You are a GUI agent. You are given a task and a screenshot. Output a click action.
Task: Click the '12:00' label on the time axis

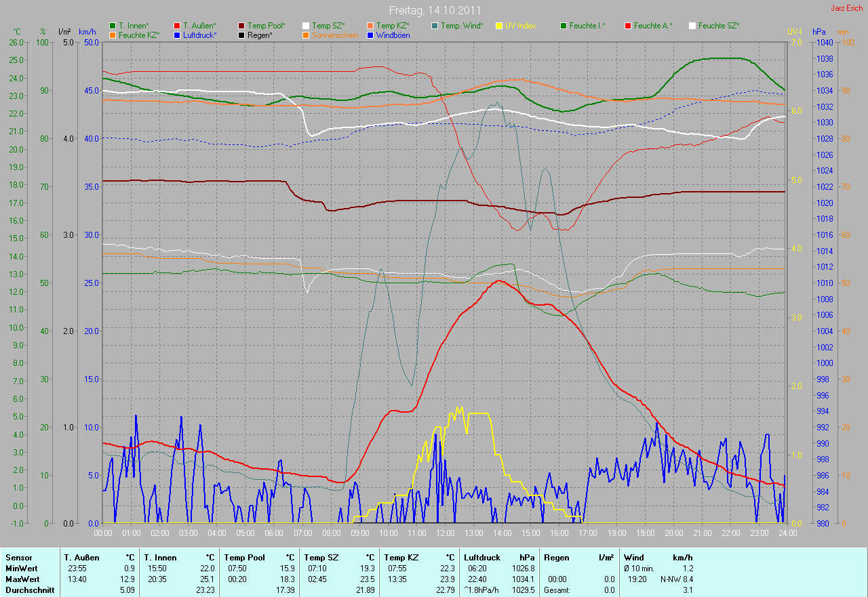tap(445, 533)
